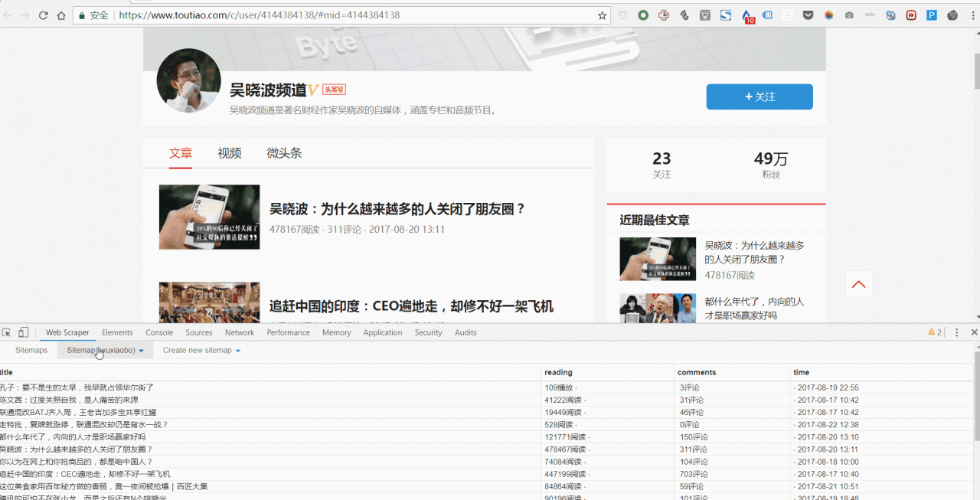Open the Audits DevTools tab
Viewport: 980px width, 500px height.
[465, 332]
